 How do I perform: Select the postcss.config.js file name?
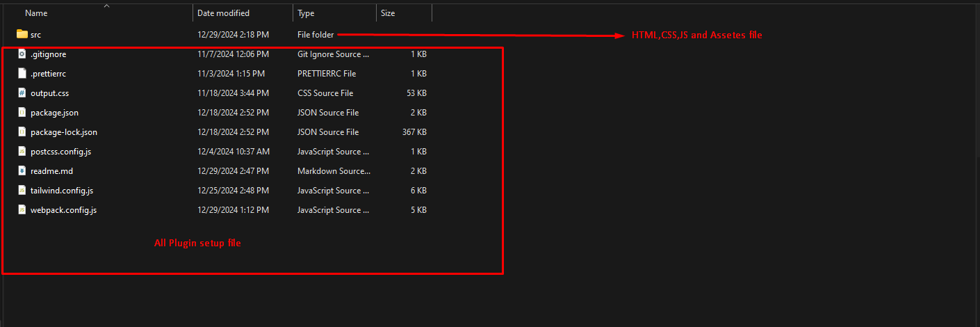tap(60, 151)
